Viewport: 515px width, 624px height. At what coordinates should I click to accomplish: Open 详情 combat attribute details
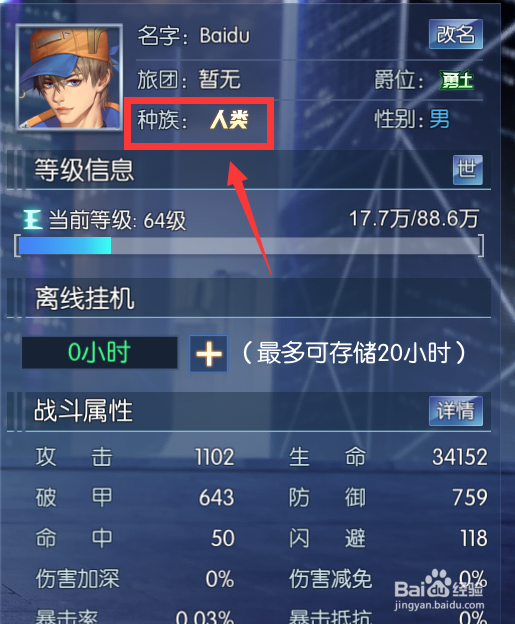coord(456,411)
